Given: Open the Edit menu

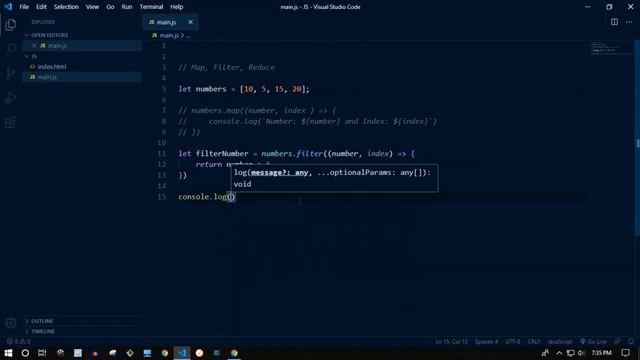Looking at the screenshot, I should coord(41,7).
